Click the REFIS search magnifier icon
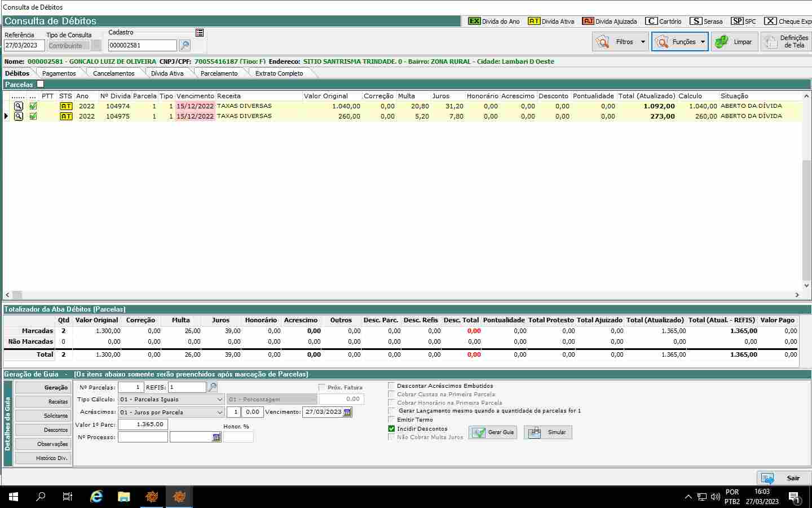This screenshot has height=508, width=812. point(213,387)
